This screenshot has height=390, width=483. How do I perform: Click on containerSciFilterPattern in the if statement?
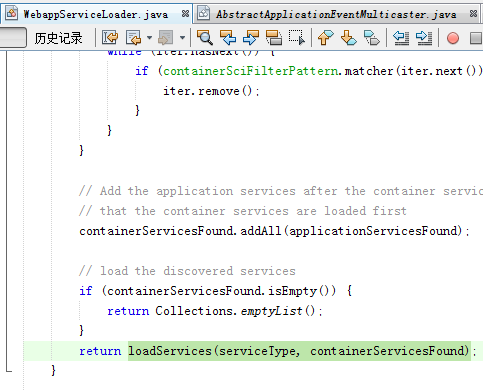coord(250,71)
